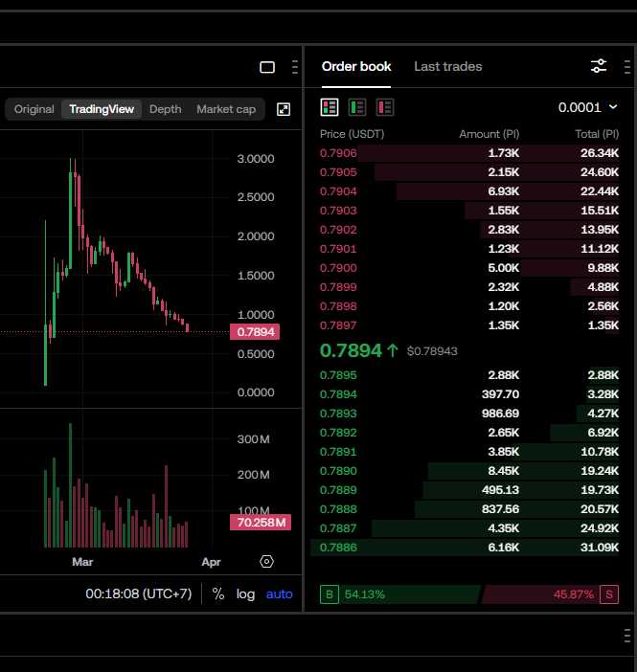Expand the chart to fullscreen
The height and width of the screenshot is (672, 637).
[284, 109]
